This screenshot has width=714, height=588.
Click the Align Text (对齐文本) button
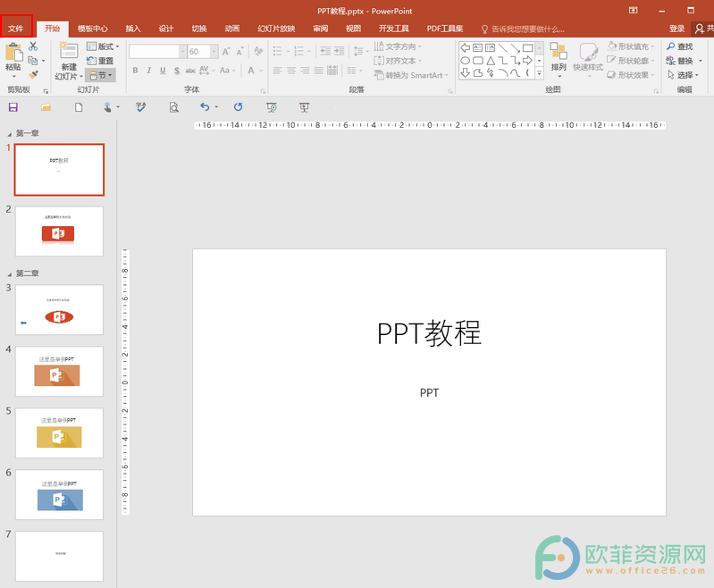(398, 61)
